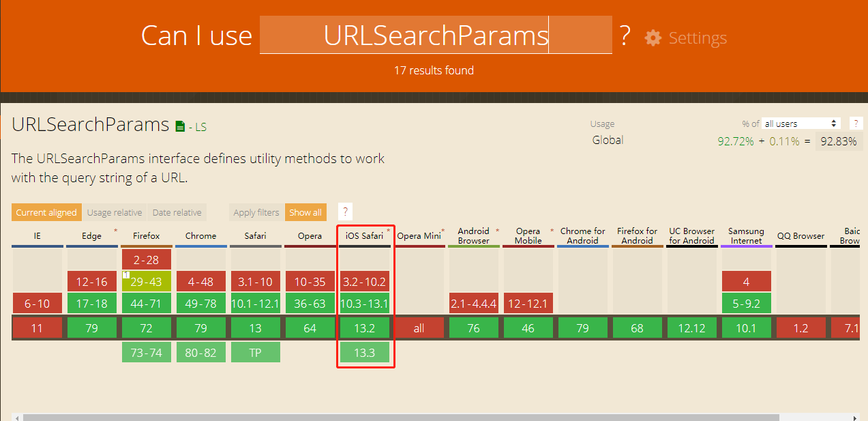
Task: Click the asterisk on the iOS Safari column header
Action: 387,231
